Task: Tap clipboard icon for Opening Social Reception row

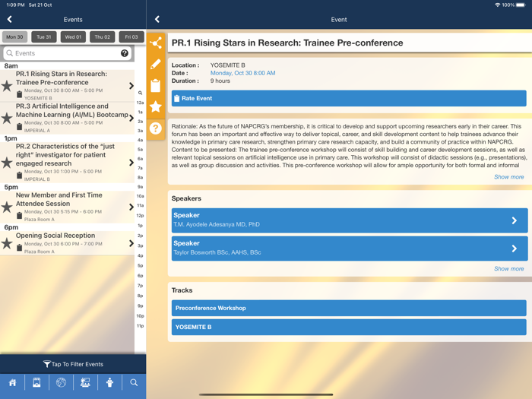Action: coord(19,248)
